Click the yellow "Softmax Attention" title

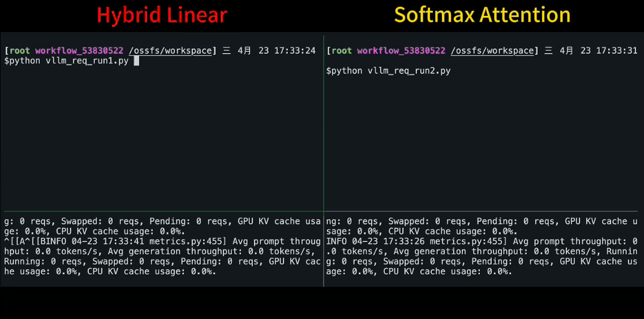[482, 15]
